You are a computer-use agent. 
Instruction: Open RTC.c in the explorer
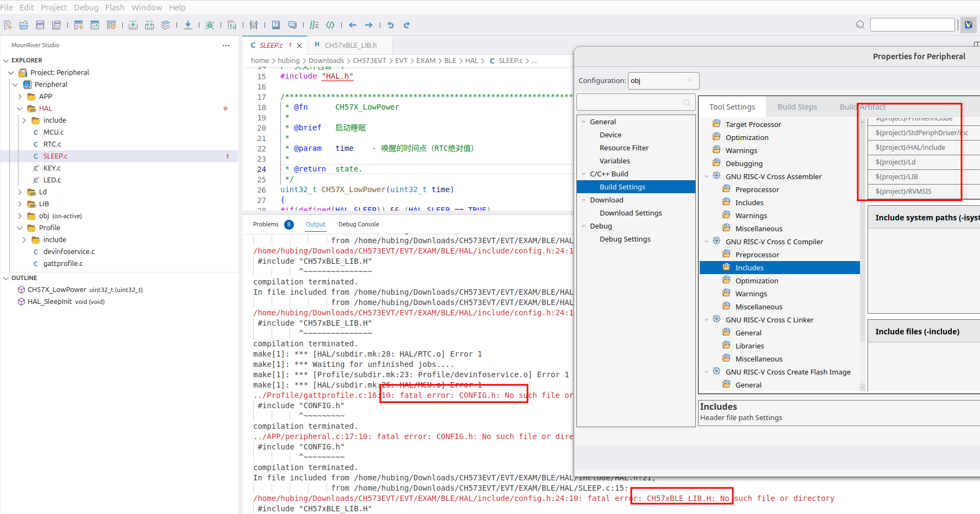click(52, 144)
